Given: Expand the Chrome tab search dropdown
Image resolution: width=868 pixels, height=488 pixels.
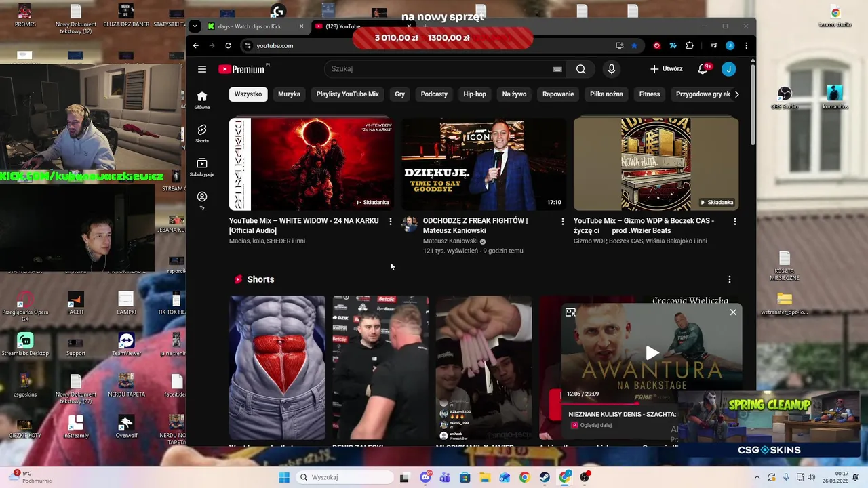Looking at the screenshot, I should pyautogui.click(x=195, y=26).
